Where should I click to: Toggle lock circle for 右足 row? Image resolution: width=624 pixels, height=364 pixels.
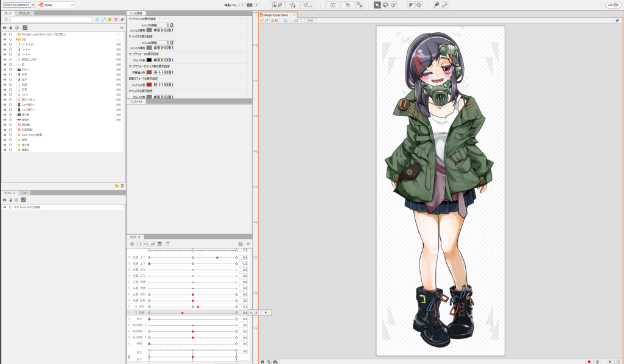[11, 85]
